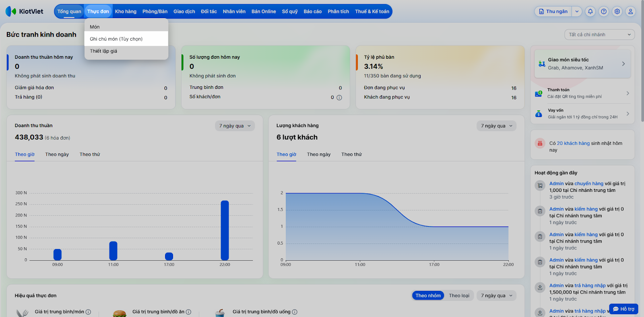Switch Doanh thu thuần chart to Theo thứ
644x317 pixels.
[x=90, y=154]
